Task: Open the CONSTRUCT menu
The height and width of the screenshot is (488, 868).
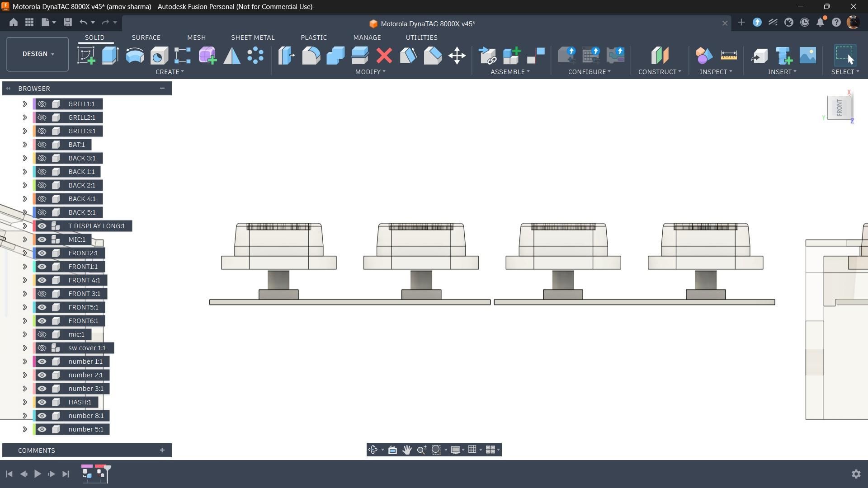Action: (660, 72)
